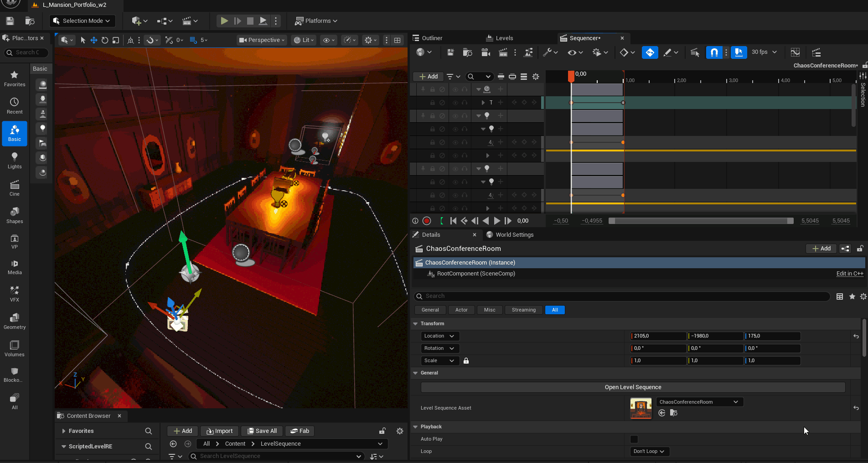Click Import in the Content Browser
Image resolution: width=868 pixels, height=463 pixels.
click(219, 431)
